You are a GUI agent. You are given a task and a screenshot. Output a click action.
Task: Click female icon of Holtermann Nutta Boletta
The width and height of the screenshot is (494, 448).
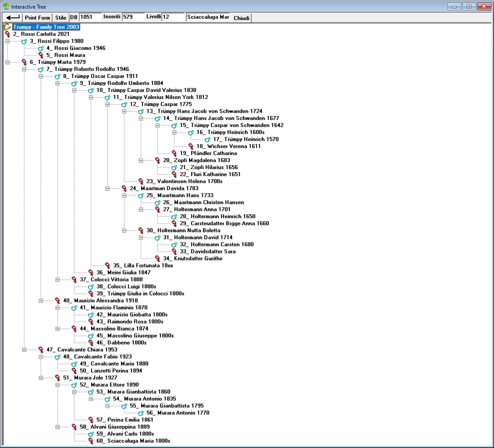click(141, 231)
